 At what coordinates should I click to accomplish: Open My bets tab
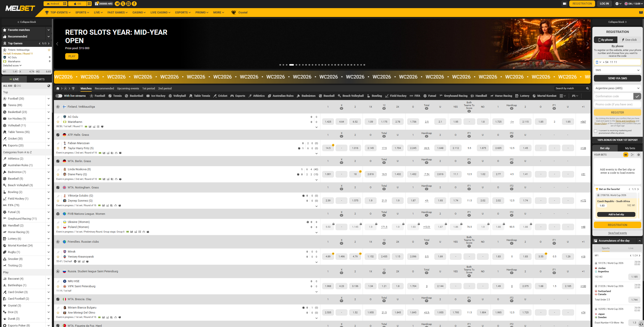click(630, 148)
